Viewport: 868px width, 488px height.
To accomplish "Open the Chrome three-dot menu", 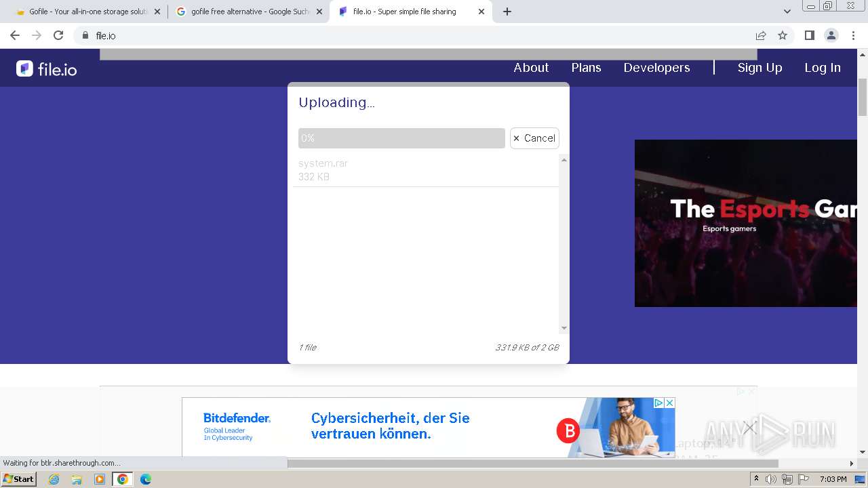I will click(x=853, y=35).
